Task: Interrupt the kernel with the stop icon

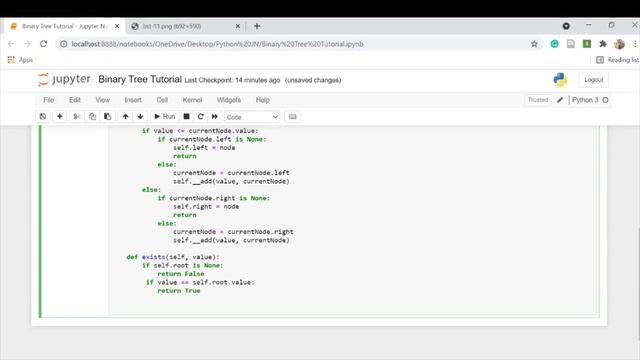Action: 187,117
